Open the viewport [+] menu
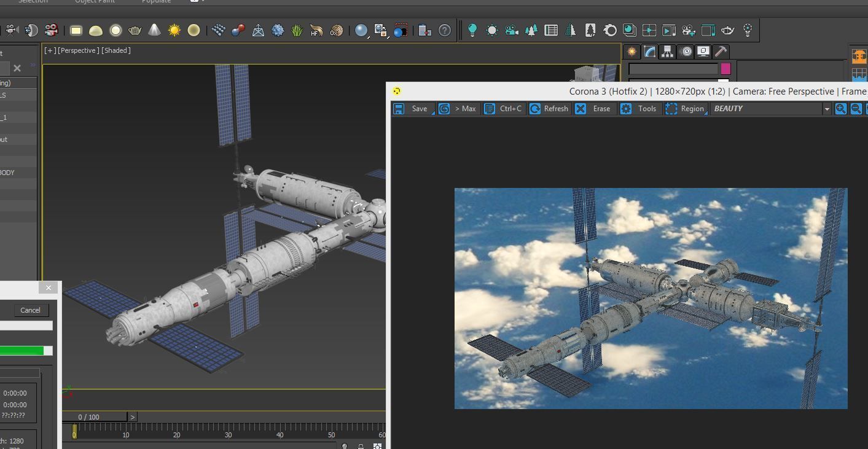The height and width of the screenshot is (449, 868). click(x=49, y=50)
